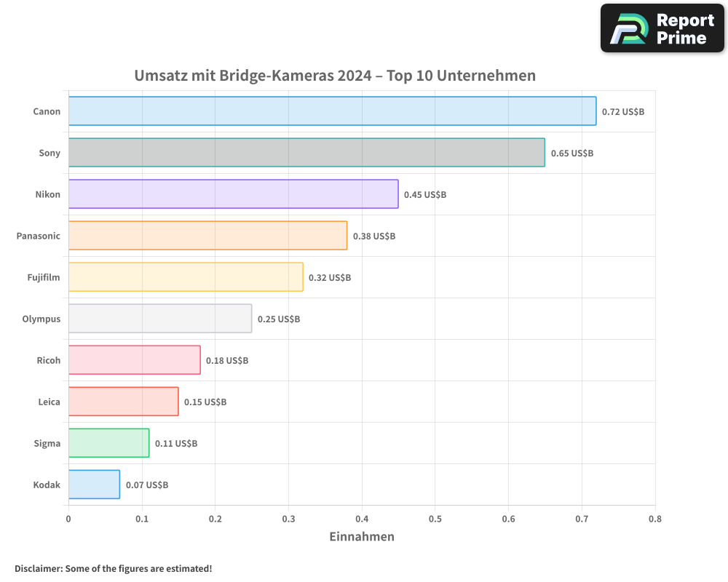This screenshot has height=582, width=728.
Task: Select the Fujifilm revenue bar
Action: pos(186,277)
